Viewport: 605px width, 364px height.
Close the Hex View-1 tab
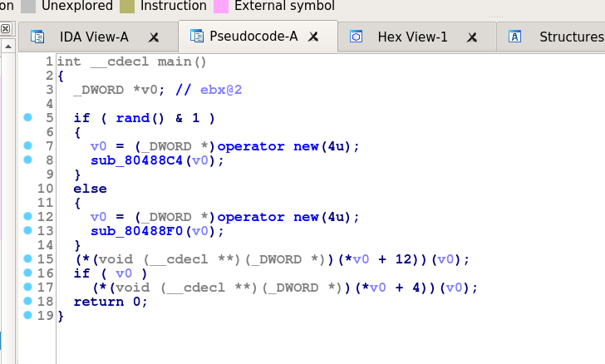(x=471, y=37)
